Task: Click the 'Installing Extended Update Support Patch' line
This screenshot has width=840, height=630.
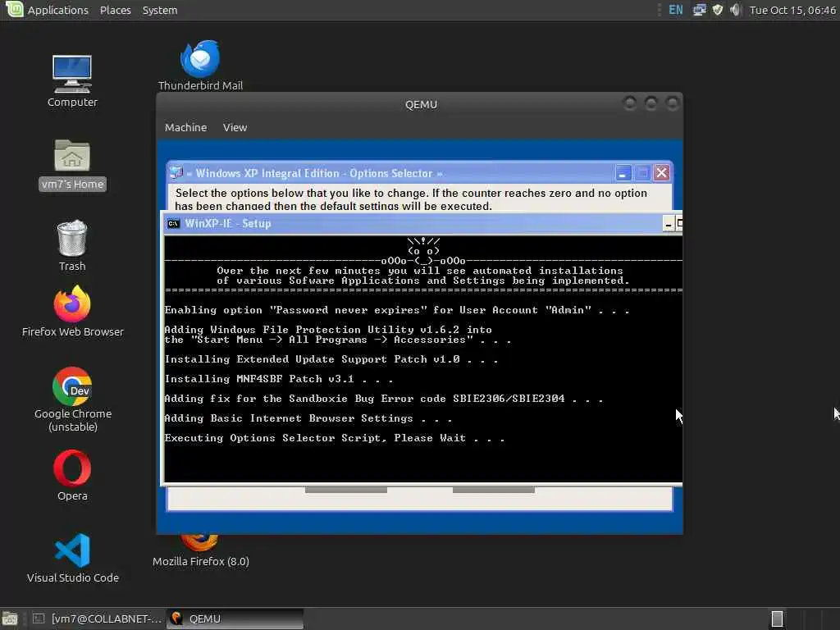Action: click(x=331, y=359)
